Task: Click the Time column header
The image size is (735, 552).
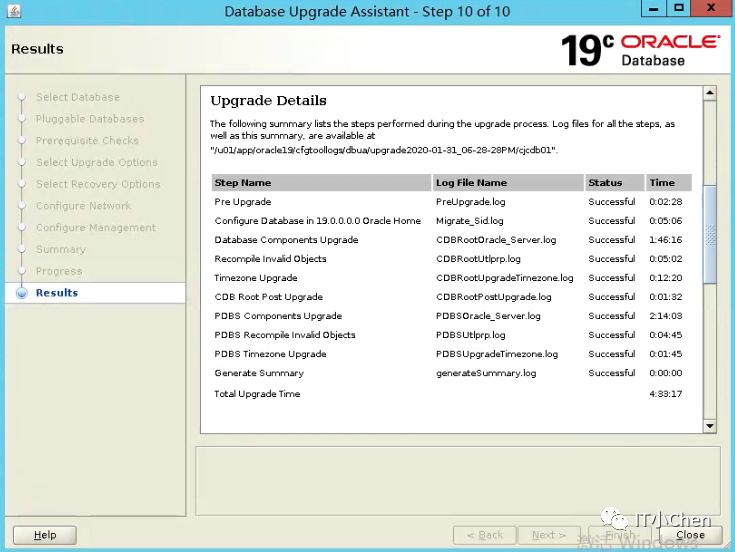Action: 669,183
